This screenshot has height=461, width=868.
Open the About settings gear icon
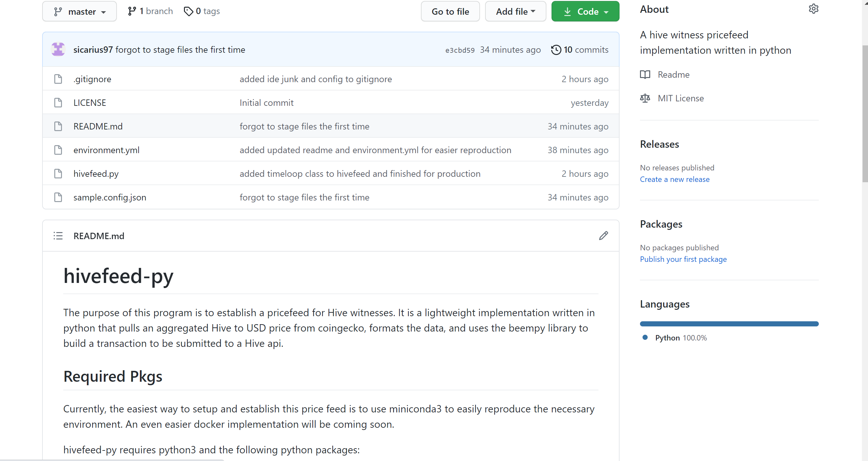[x=813, y=9]
